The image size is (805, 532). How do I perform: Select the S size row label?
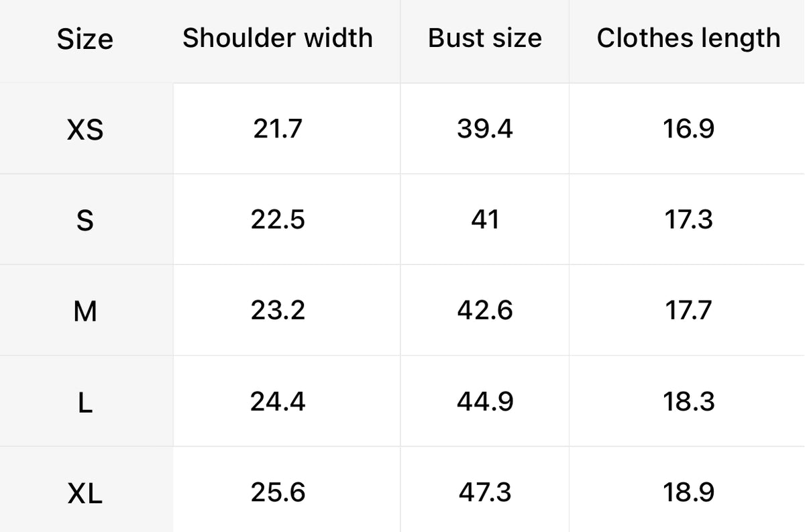tap(85, 220)
